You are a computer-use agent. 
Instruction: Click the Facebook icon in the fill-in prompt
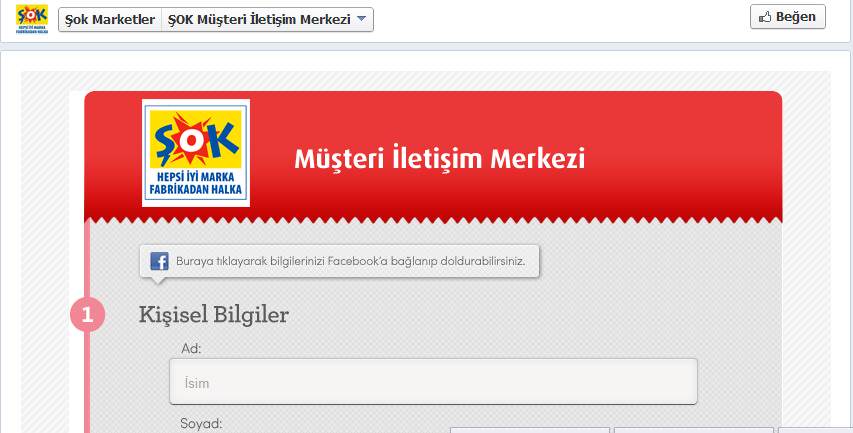(159, 261)
